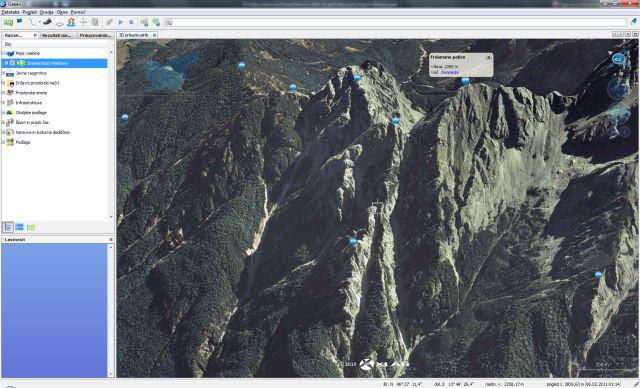Image resolution: width=640 pixels, height=388 pixels.
Task: Click the search input field in toolbar
Action: (x=399, y=22)
